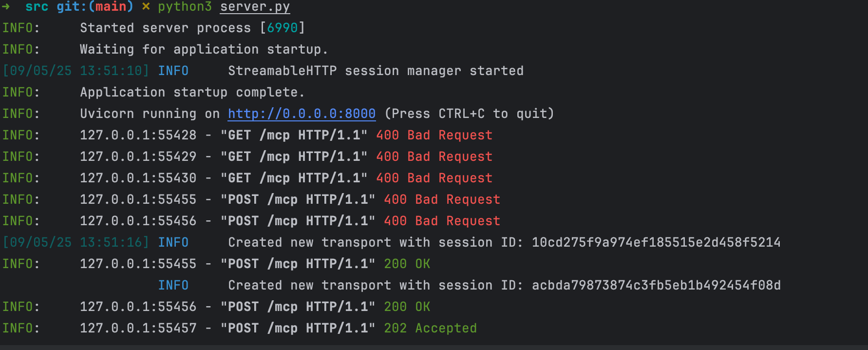Click 200 OK on the 55455 line
This screenshot has height=350, width=868.
(x=407, y=264)
